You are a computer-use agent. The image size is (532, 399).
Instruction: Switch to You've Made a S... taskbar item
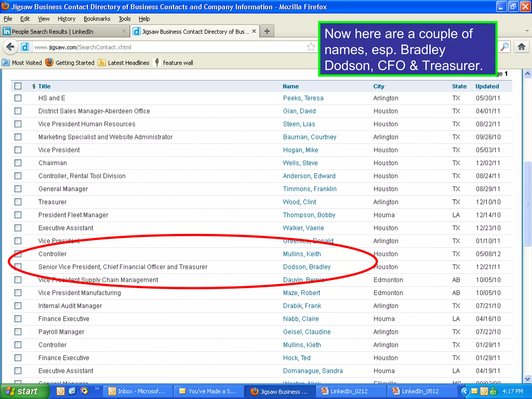click(209, 391)
